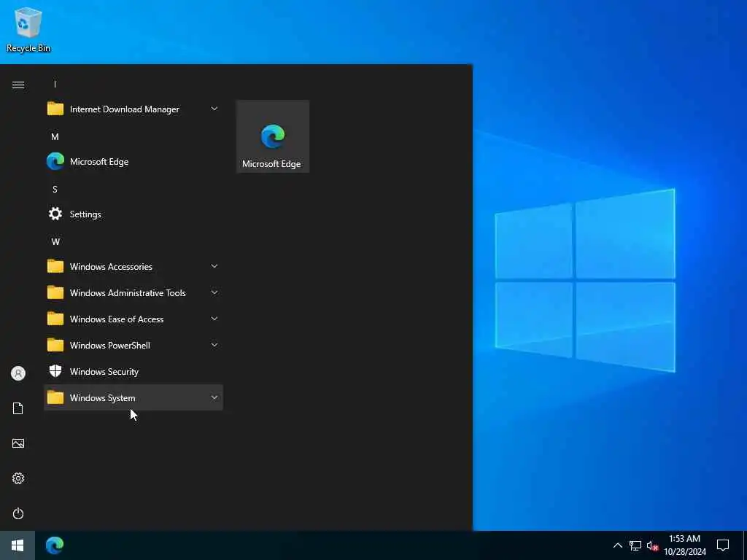Expand Windows PowerShell chevron
The width and height of the screenshot is (747, 560).
pos(214,345)
